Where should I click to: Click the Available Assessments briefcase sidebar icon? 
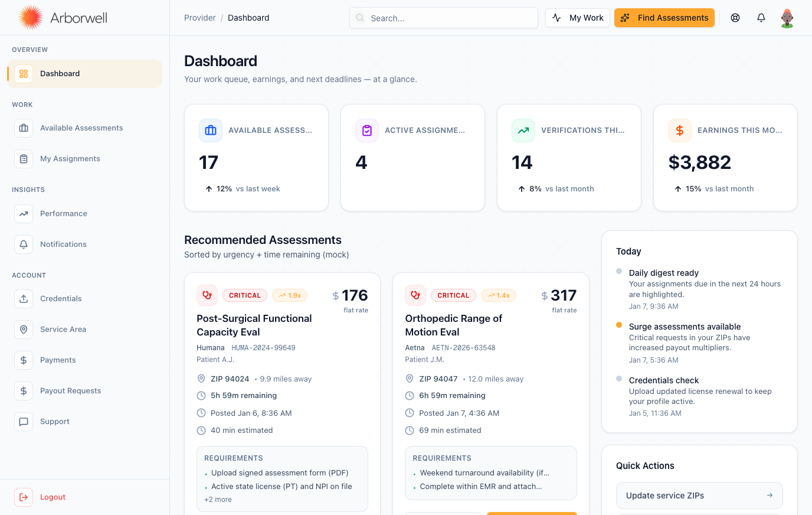[x=24, y=128]
